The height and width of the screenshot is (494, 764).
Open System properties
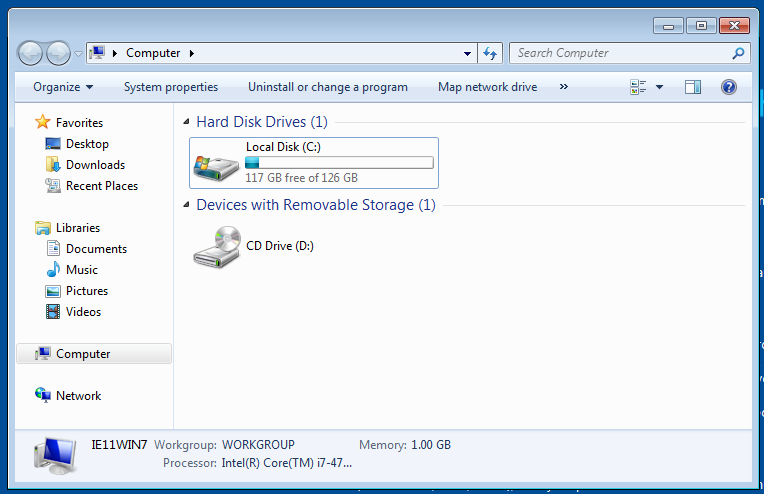[171, 87]
